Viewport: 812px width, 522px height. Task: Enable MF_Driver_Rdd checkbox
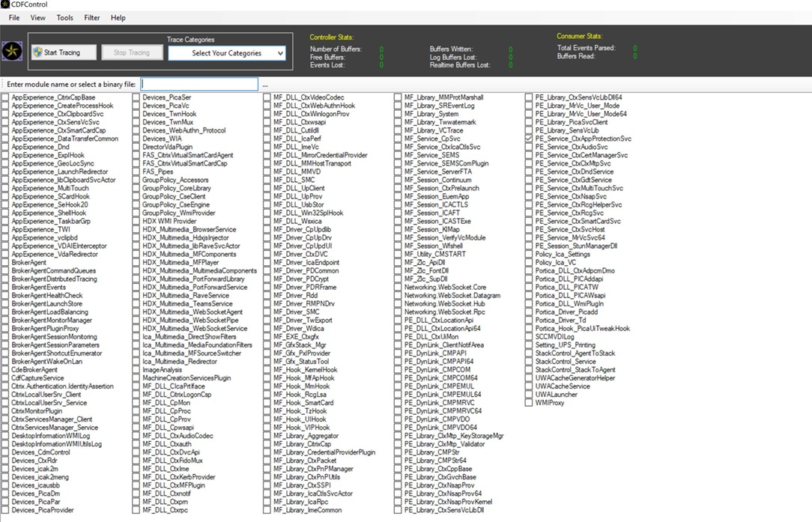coord(267,296)
